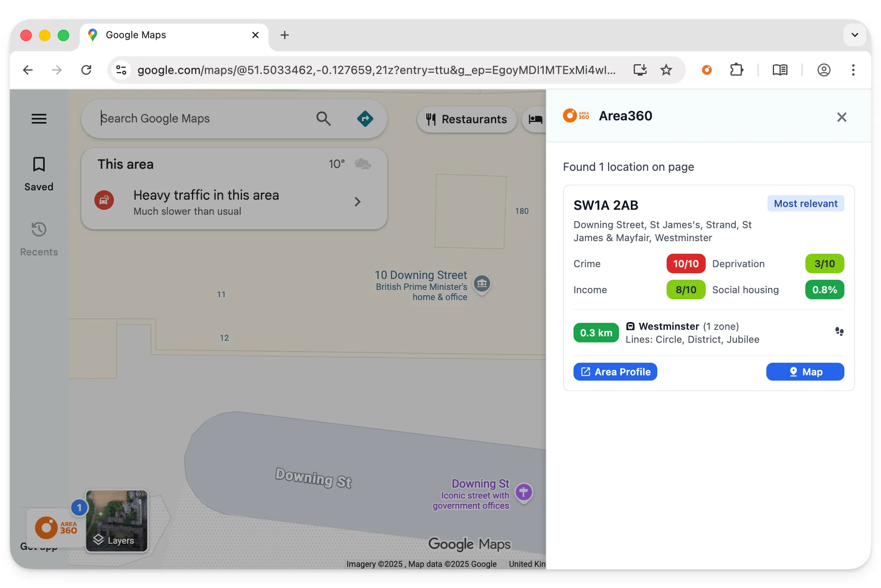Open Chrome's extensions puzzle icon
Viewport: 881px width, 588px height.
(x=737, y=70)
